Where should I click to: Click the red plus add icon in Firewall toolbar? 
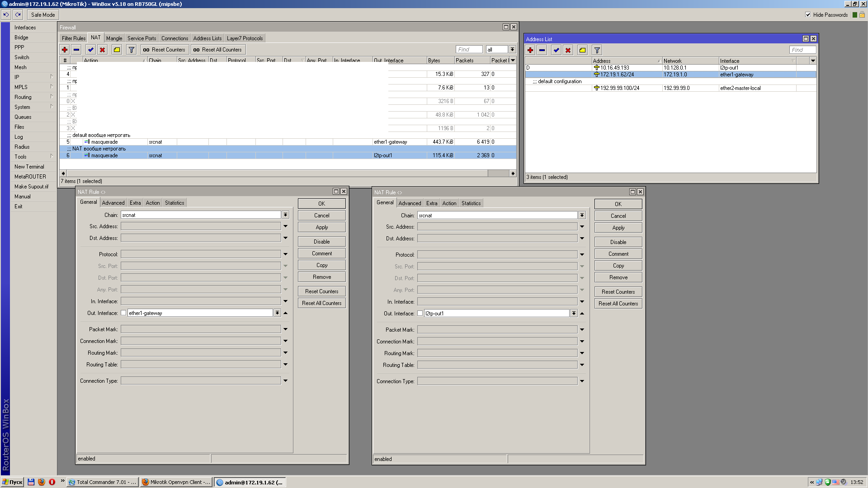65,50
